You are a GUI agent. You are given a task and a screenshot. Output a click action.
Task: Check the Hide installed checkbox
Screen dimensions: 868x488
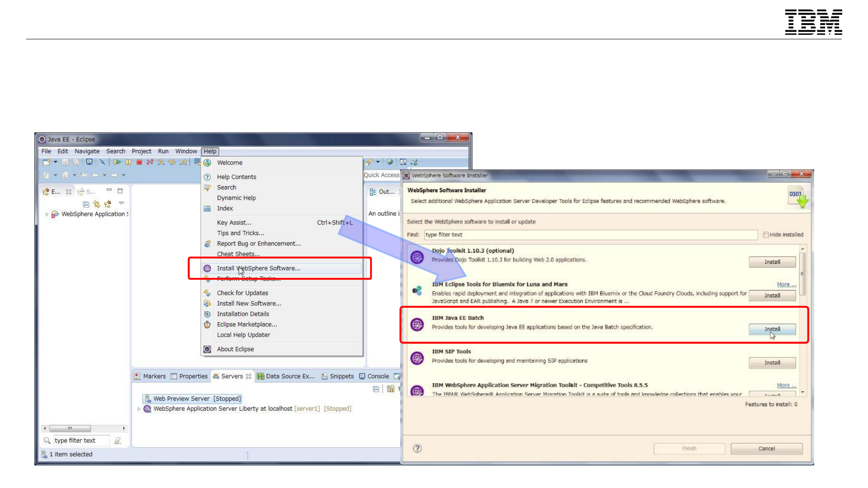765,235
